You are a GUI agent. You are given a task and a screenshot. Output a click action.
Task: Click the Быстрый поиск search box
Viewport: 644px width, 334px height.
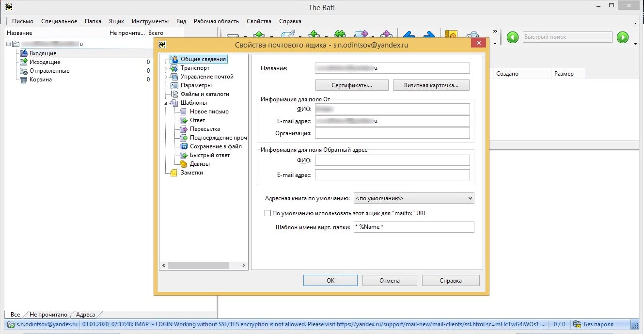pyautogui.click(x=567, y=37)
